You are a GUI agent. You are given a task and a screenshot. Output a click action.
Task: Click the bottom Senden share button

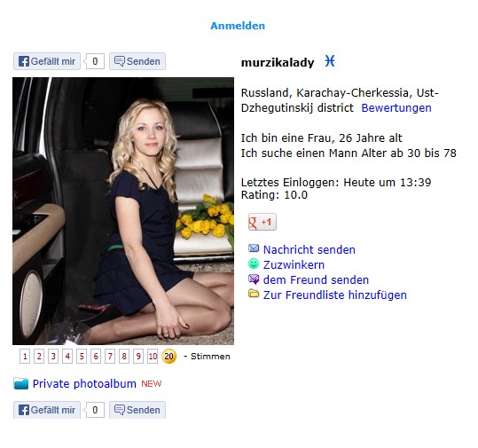click(x=137, y=410)
